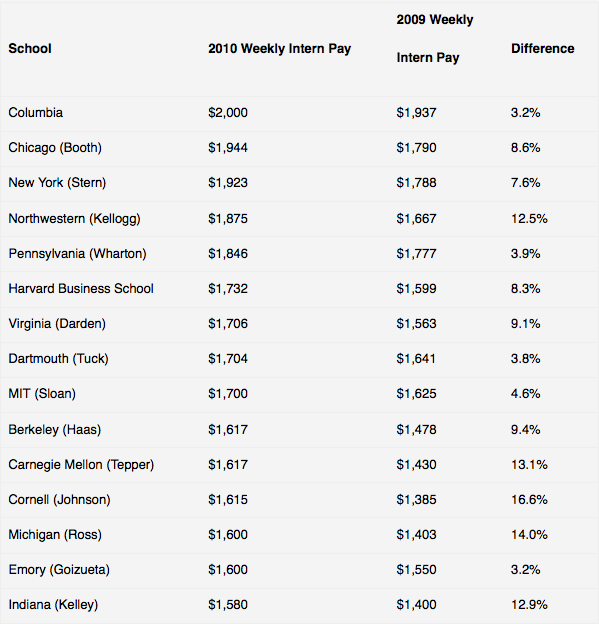Click the Harvard Business School row label
The height and width of the screenshot is (624, 599).
81,289
